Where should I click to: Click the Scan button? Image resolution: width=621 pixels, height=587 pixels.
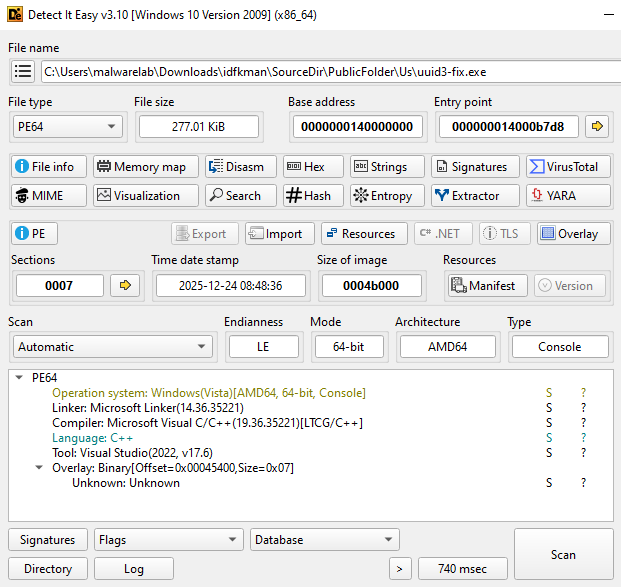click(563, 554)
